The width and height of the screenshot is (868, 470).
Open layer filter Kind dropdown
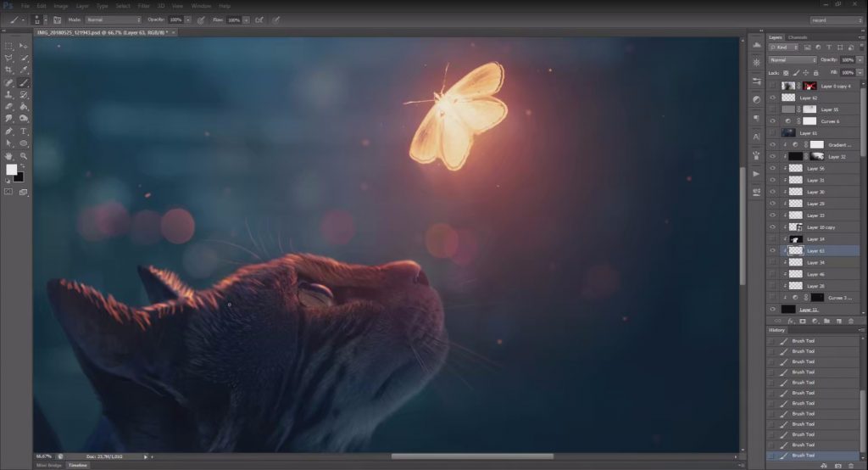(x=784, y=48)
